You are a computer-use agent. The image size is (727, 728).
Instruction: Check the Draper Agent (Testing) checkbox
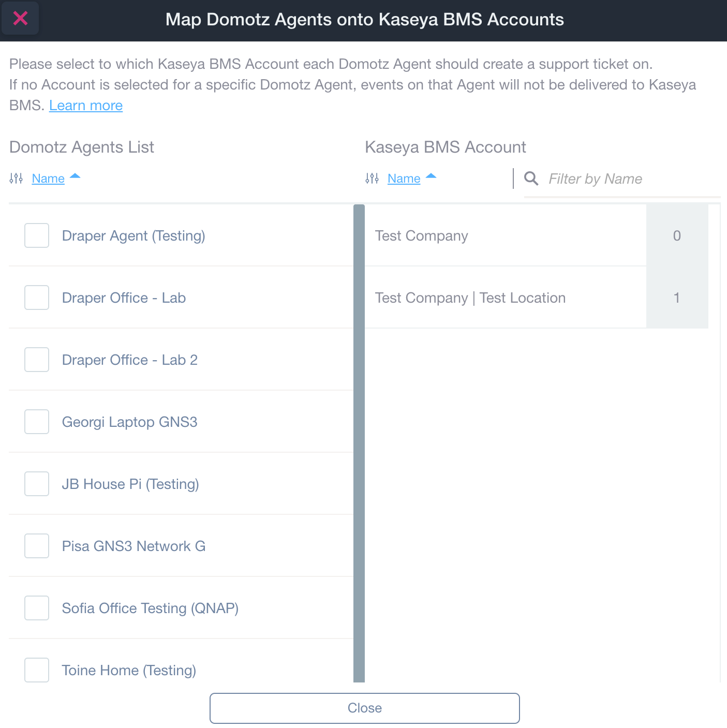tap(36, 235)
